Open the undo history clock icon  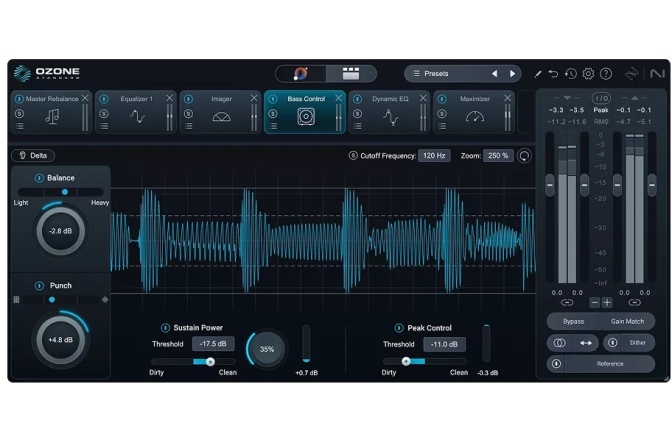click(x=570, y=74)
